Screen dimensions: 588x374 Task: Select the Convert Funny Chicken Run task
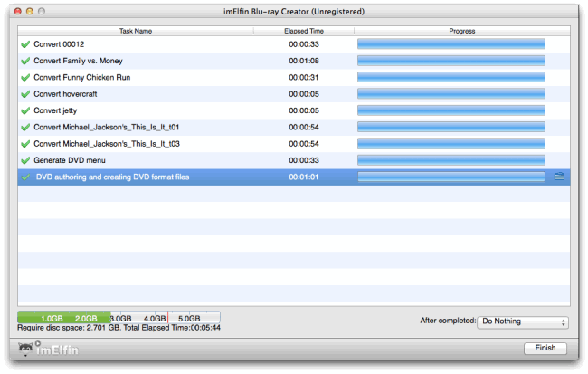[x=294, y=77]
